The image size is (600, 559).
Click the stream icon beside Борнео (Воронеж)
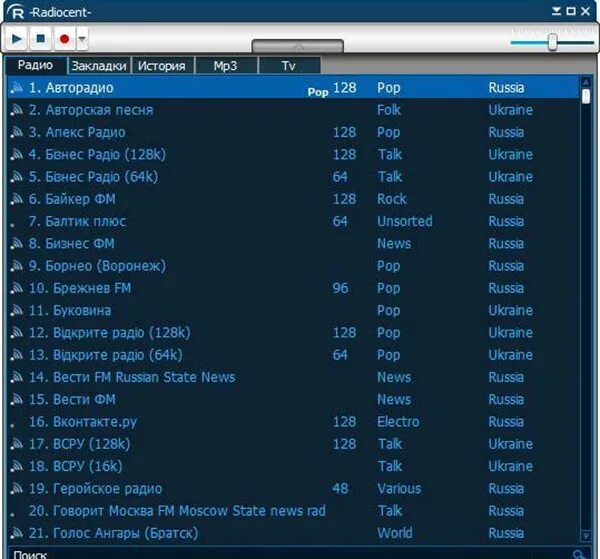point(16,266)
